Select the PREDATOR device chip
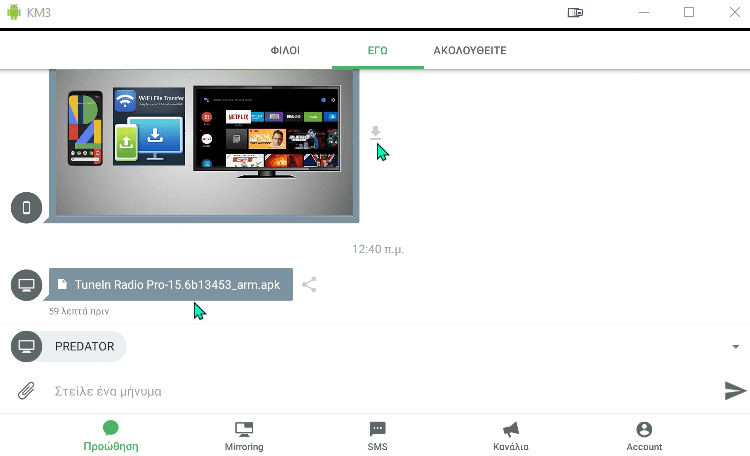This screenshot has width=750, height=456. 68,346
